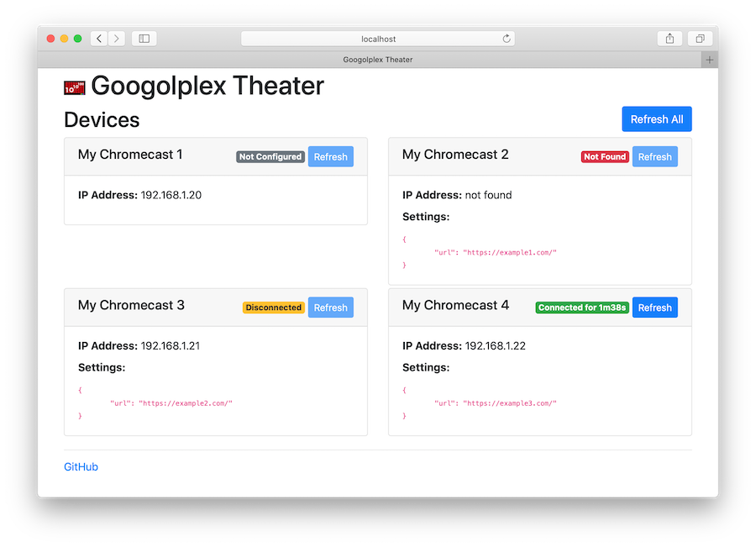This screenshot has width=756, height=547.
Task: Refresh My Chromecast 1
Action: click(x=331, y=157)
